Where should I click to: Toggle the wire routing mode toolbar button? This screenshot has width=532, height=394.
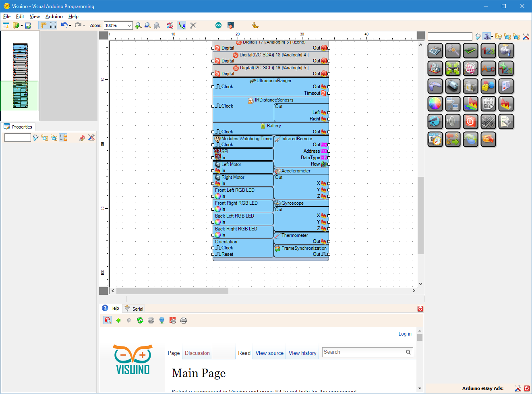click(181, 25)
